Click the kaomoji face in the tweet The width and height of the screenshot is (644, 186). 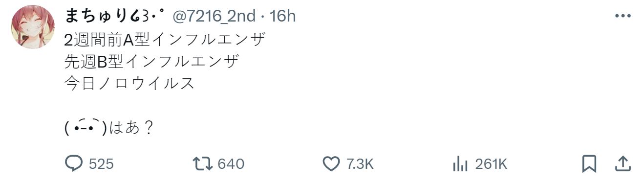tap(86, 128)
